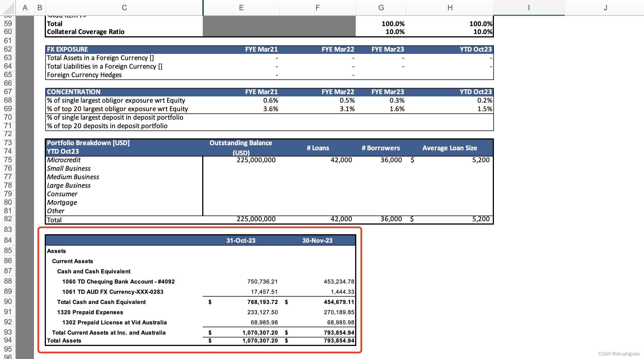
Task: Click the CONCENTRATION header cell
Action: tap(74, 92)
